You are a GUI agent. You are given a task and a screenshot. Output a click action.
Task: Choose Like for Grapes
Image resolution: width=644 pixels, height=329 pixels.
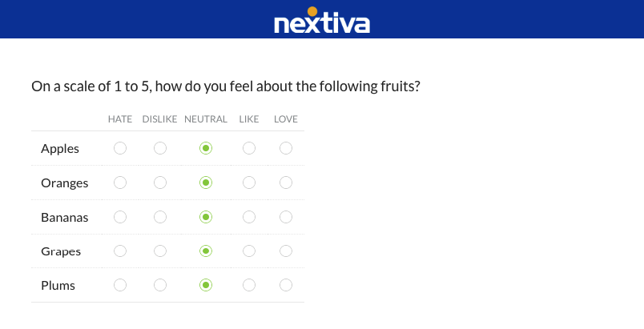(249, 251)
